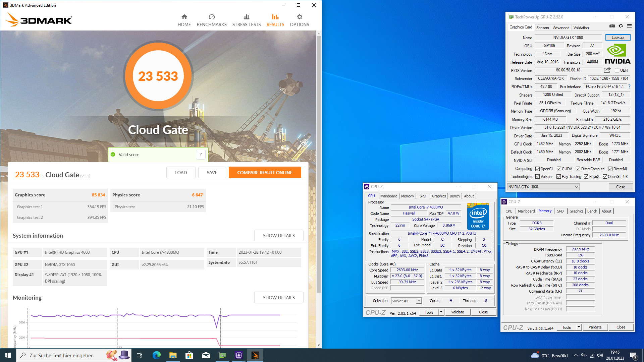Expand the Tools arrow in CPU-Z Memory window
This screenshot has height=362, width=644.
(x=579, y=327)
